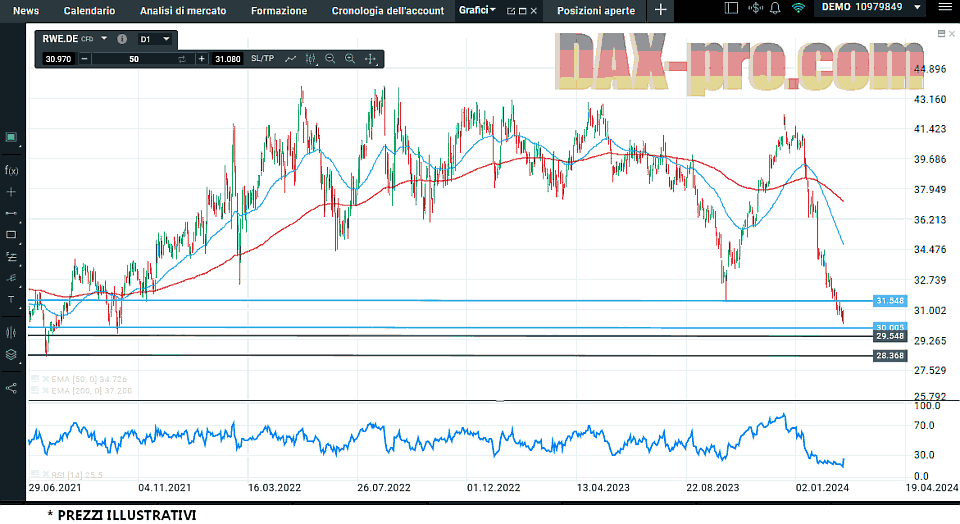Viewport: 960px width, 524px height.
Task: Toggle the side panel layout icon
Action: (731, 8)
